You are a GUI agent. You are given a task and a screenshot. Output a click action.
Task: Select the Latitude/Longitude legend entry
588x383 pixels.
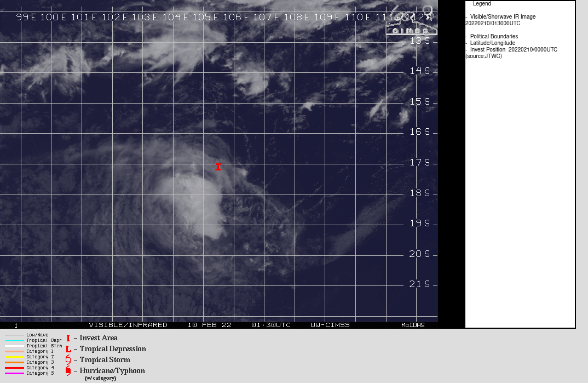tap(492, 43)
